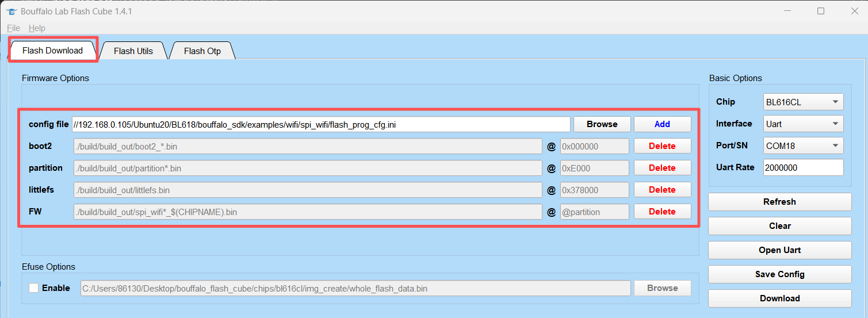Click the boot2 address field 0x000000
868x318 pixels.
(x=595, y=146)
